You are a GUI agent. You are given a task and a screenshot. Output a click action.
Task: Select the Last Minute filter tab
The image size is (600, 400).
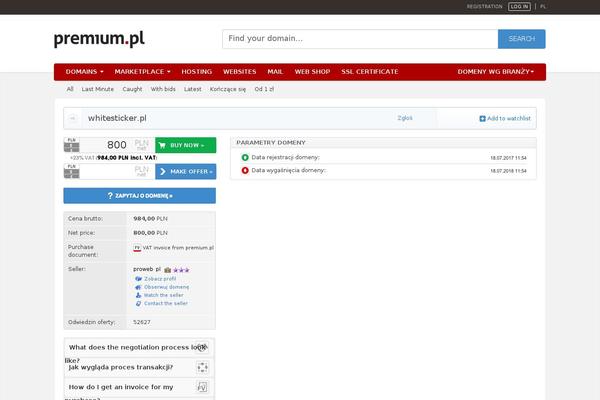coord(98,89)
